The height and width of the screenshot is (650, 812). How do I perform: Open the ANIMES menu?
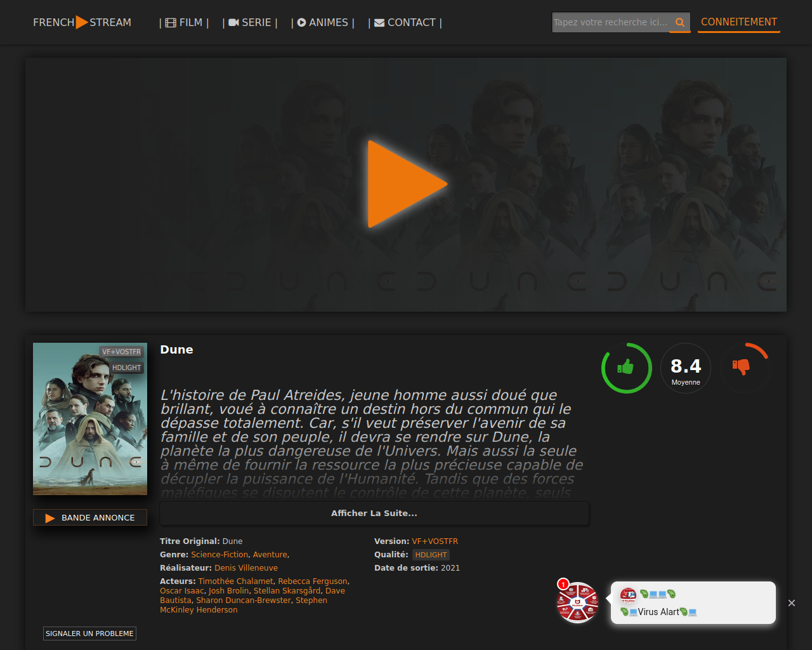click(322, 23)
